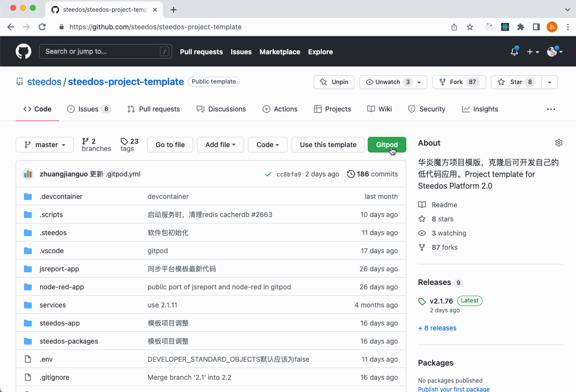Go to Explore
The width and height of the screenshot is (576, 392).
(x=320, y=52)
